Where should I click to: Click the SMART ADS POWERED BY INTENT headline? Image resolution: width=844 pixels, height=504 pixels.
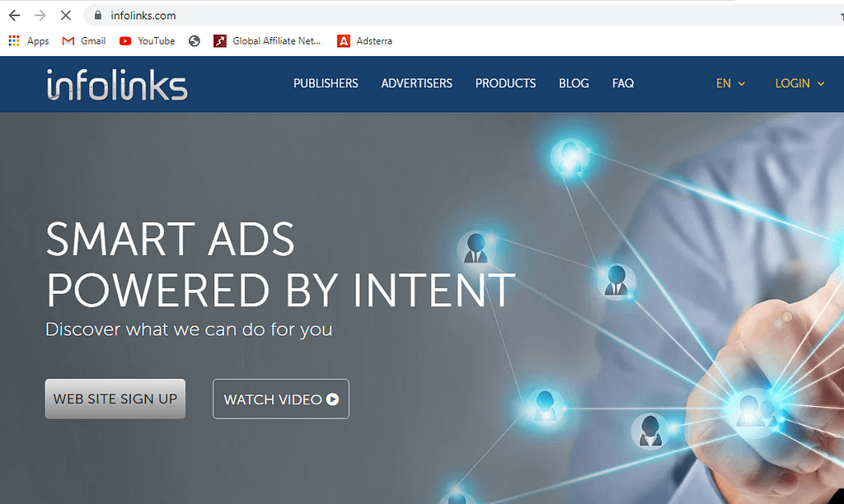[280, 264]
